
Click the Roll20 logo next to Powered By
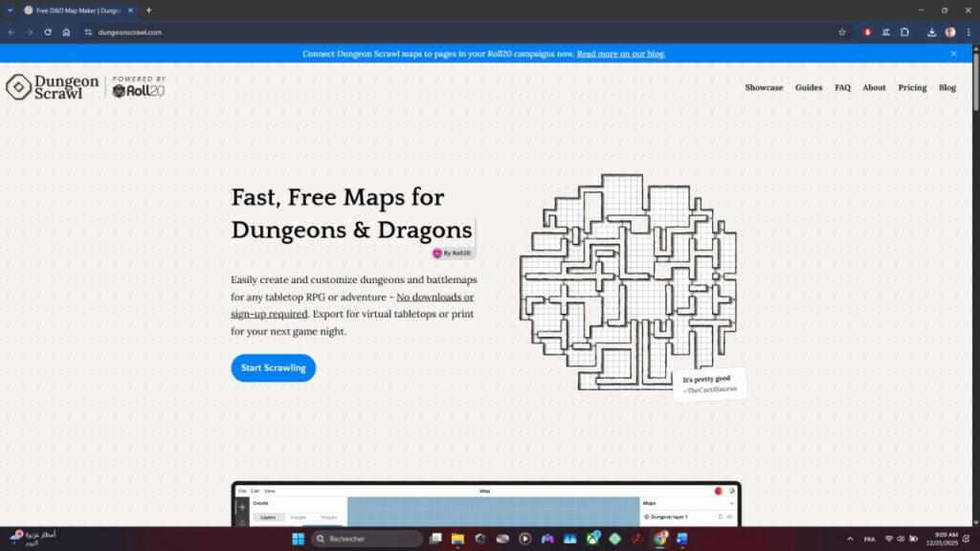(x=137, y=91)
